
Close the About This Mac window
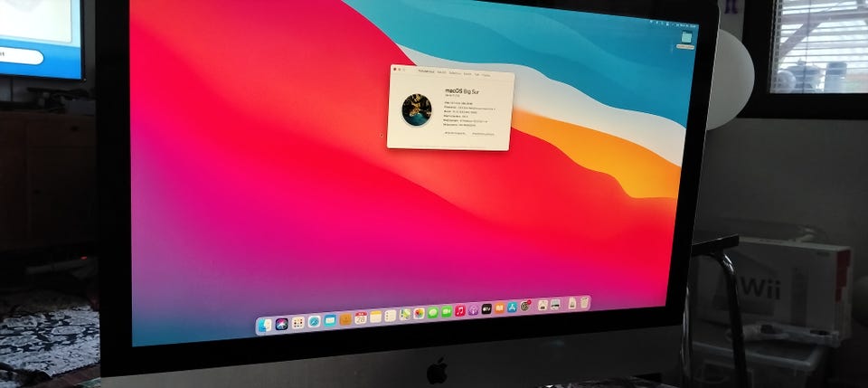(x=395, y=69)
